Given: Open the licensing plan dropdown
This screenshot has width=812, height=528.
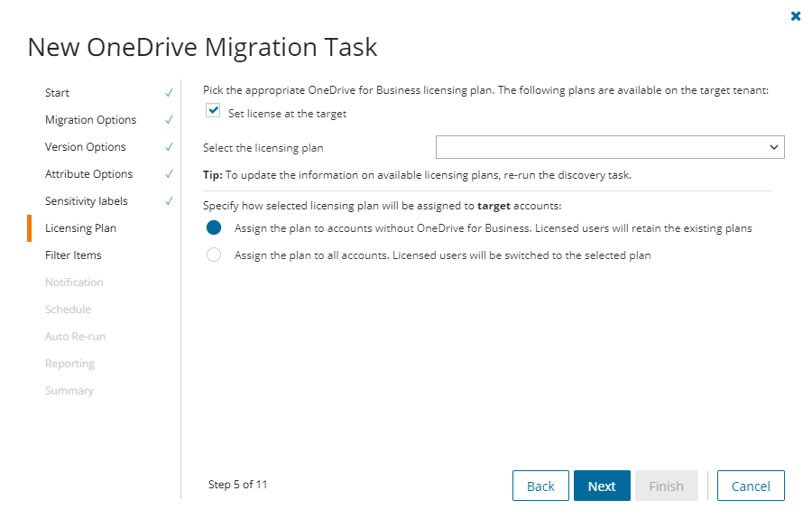Looking at the screenshot, I should click(610, 147).
